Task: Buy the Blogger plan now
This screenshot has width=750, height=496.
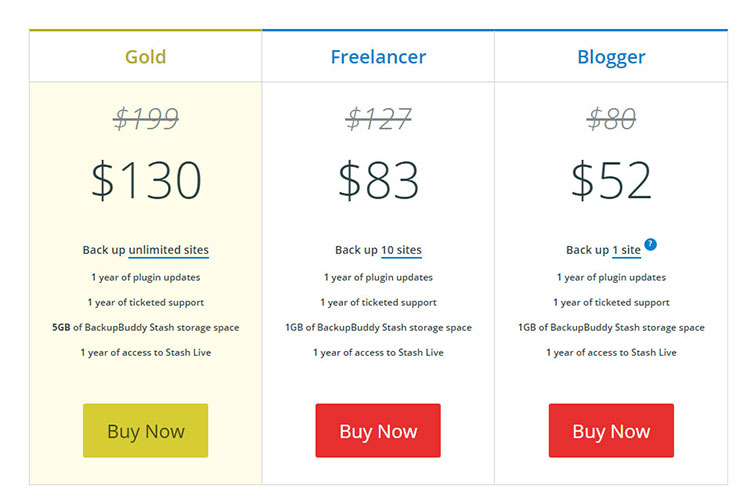Action: click(x=611, y=431)
